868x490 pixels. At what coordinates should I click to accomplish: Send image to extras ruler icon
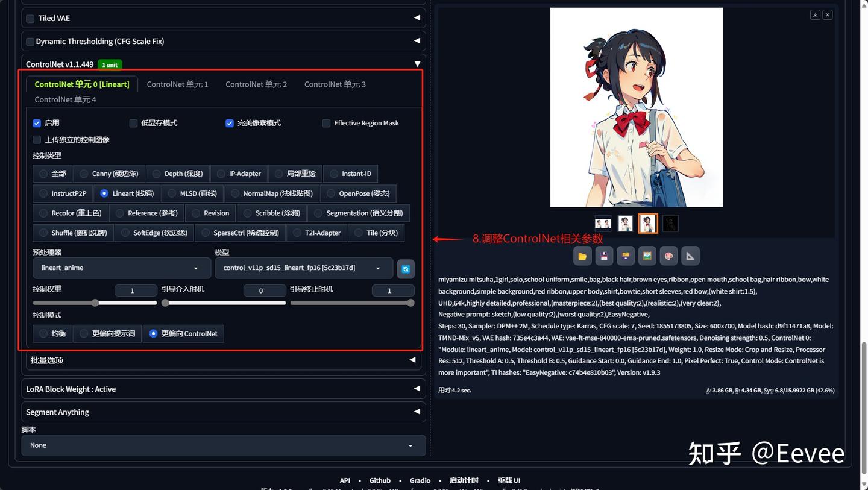coord(690,256)
